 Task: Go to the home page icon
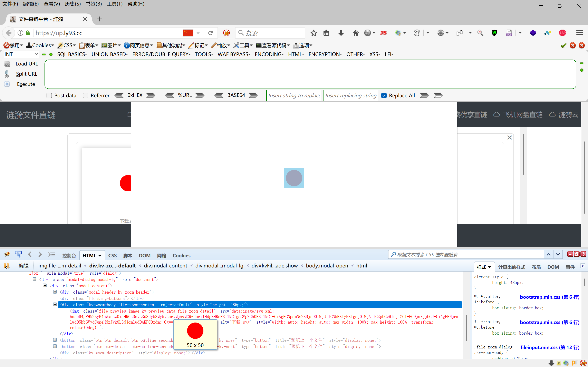[355, 33]
